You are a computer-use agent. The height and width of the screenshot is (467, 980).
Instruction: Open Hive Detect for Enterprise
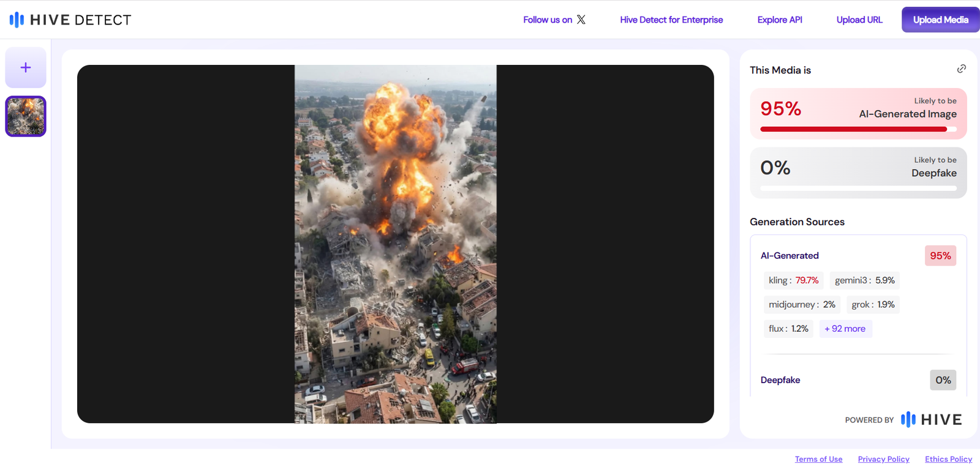tap(671, 20)
